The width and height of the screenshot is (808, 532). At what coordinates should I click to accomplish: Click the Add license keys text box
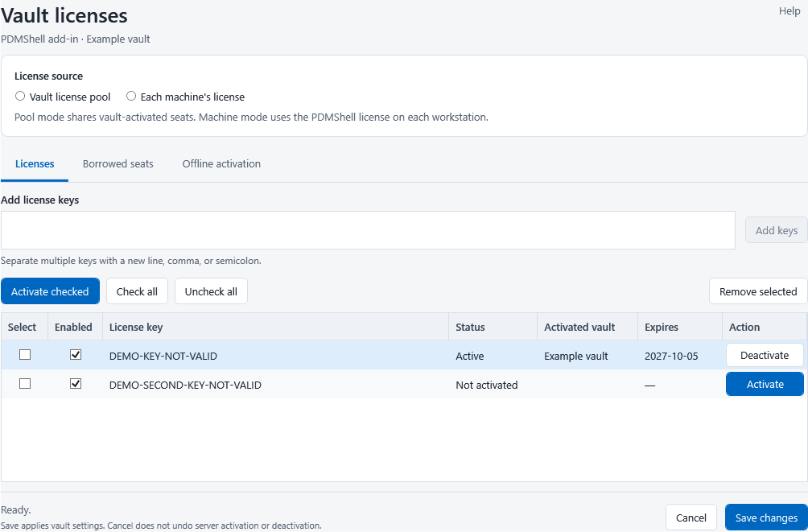368,230
